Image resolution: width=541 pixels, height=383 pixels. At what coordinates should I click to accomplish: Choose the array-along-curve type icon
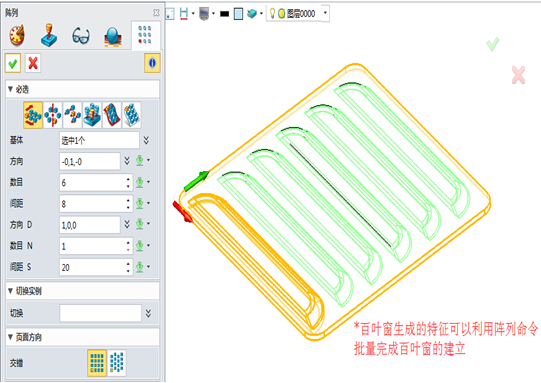(x=112, y=115)
